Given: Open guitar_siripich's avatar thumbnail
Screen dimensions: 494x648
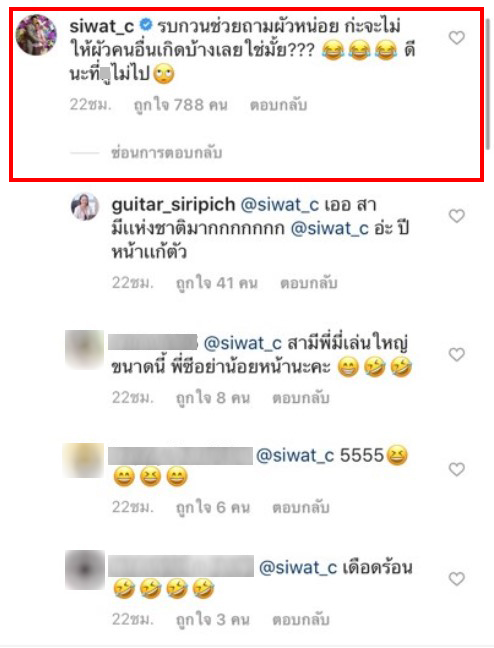Looking at the screenshot, I should coord(85,206).
